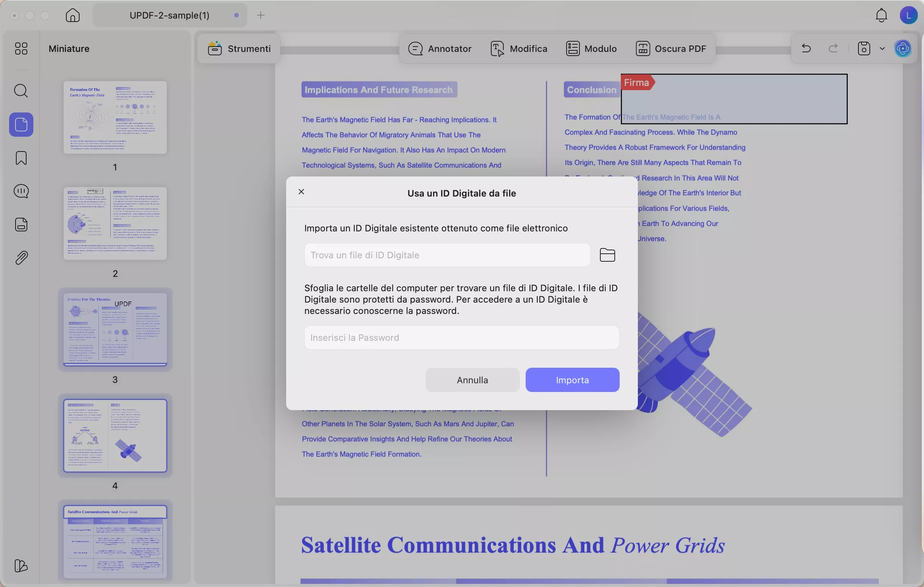
Task: Click the notification bell icon
Action: click(x=881, y=15)
